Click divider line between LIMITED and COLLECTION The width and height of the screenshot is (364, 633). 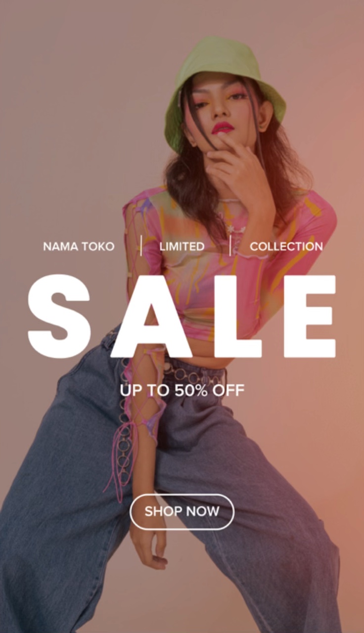coord(230,246)
